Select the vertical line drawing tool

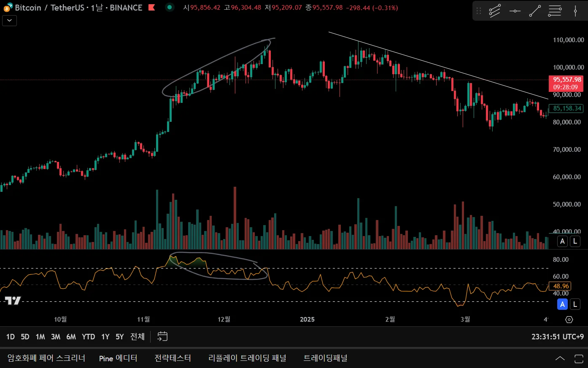pos(575,11)
